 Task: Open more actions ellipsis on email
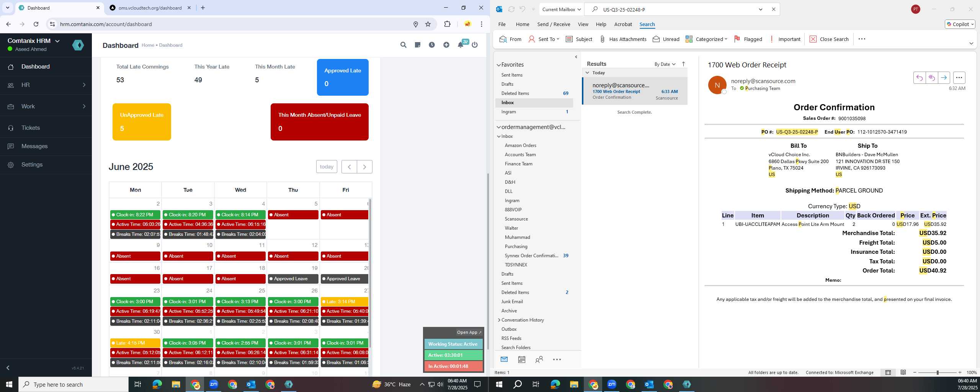click(959, 78)
